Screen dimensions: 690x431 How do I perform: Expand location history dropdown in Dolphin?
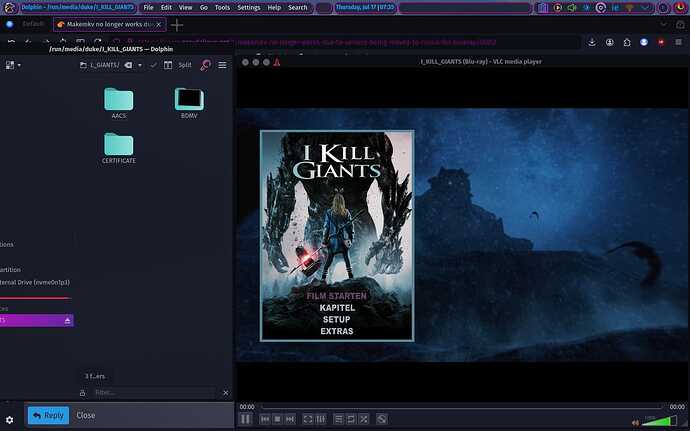point(140,65)
